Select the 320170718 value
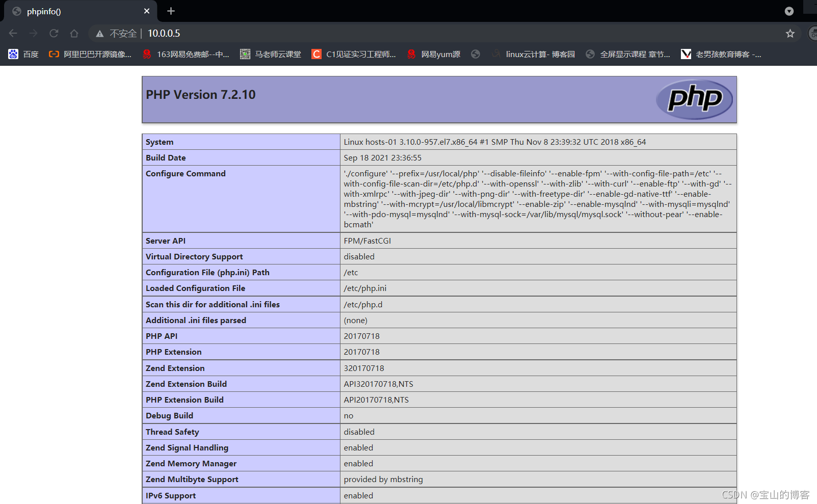Image resolution: width=817 pixels, height=504 pixels. (x=364, y=368)
